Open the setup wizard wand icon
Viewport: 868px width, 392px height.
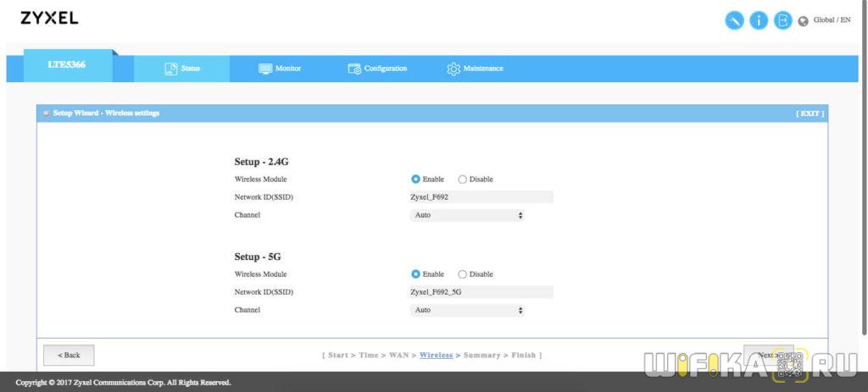click(734, 21)
